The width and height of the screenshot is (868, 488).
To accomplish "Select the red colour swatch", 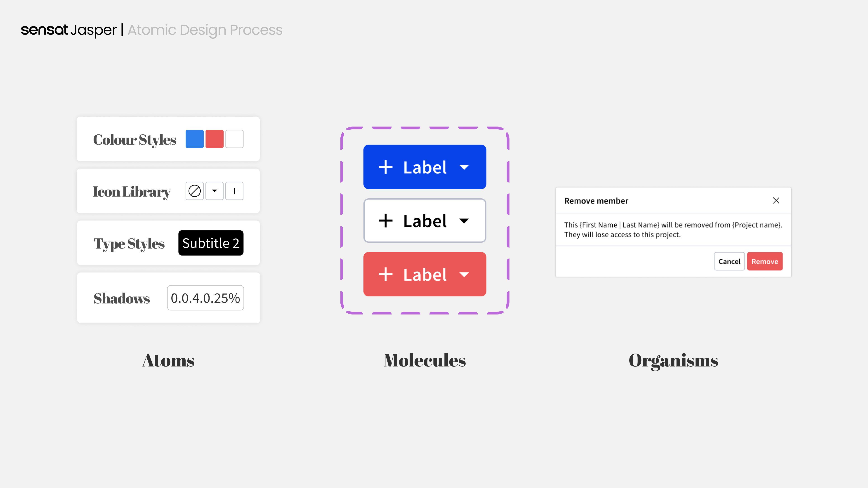I will point(214,139).
